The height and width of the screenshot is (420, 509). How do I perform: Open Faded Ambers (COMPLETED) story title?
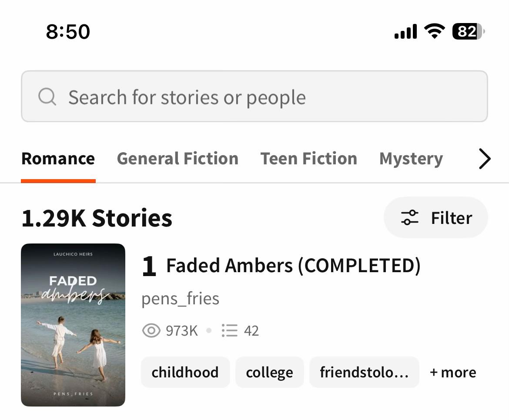click(x=294, y=266)
